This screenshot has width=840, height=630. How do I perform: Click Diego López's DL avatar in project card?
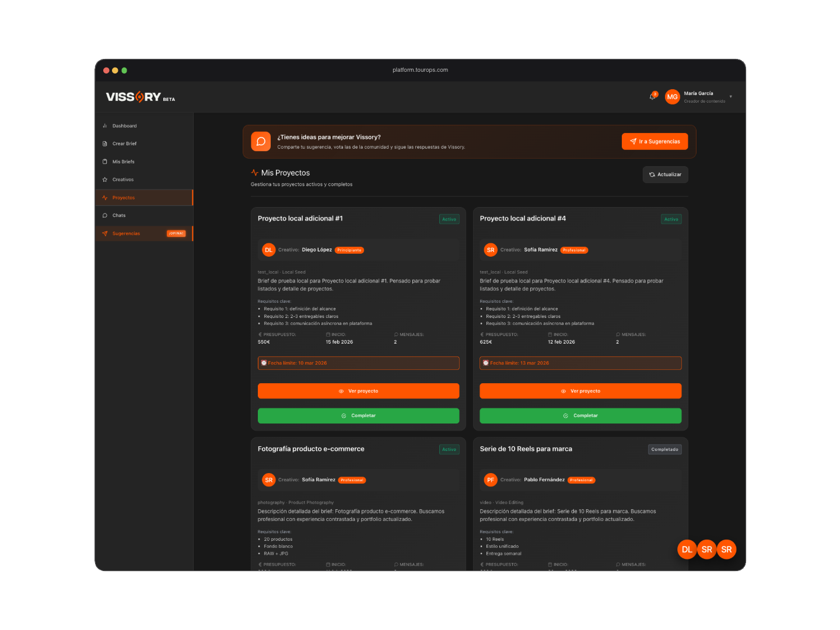(x=268, y=250)
